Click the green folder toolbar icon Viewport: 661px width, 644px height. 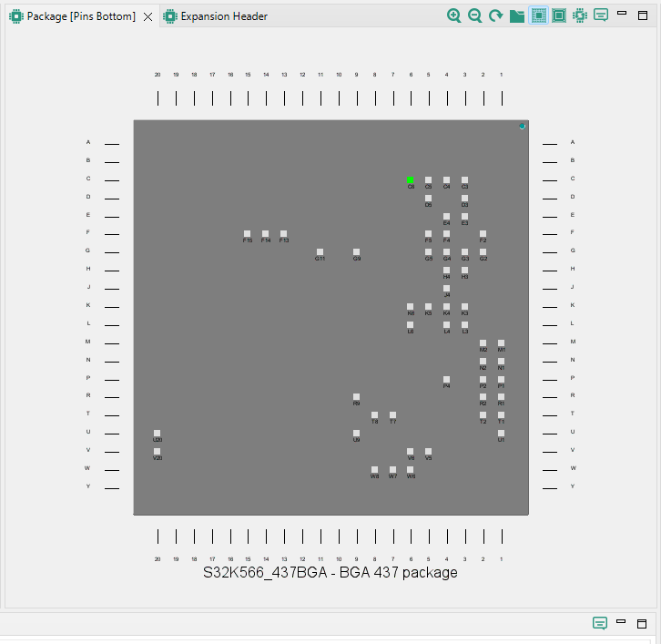pos(517,16)
